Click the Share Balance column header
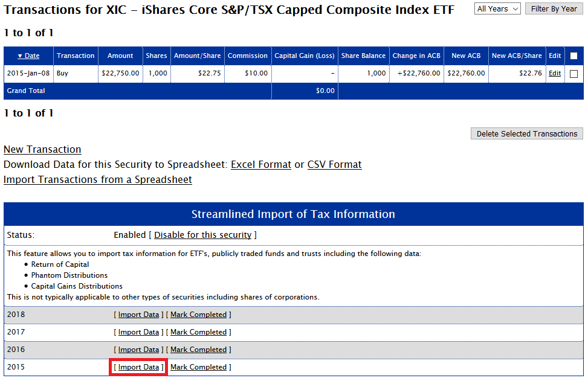The height and width of the screenshot is (381, 588). pos(363,56)
